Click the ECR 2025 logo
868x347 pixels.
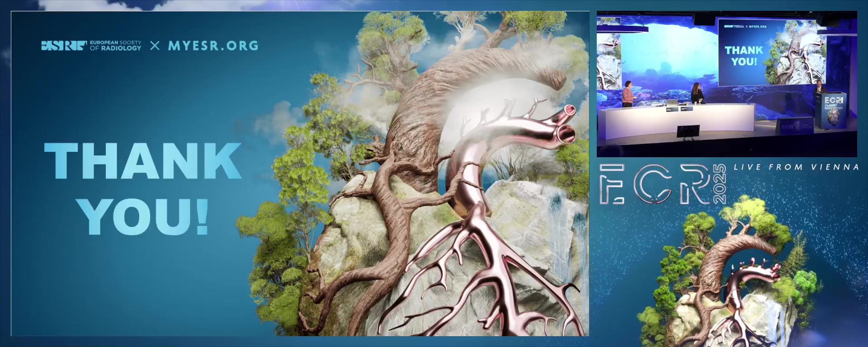point(663,184)
